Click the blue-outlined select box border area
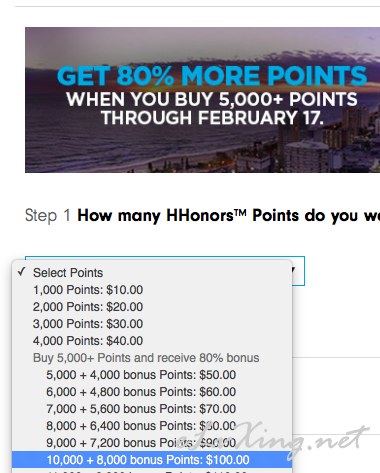This screenshot has height=473, width=380. point(298,271)
